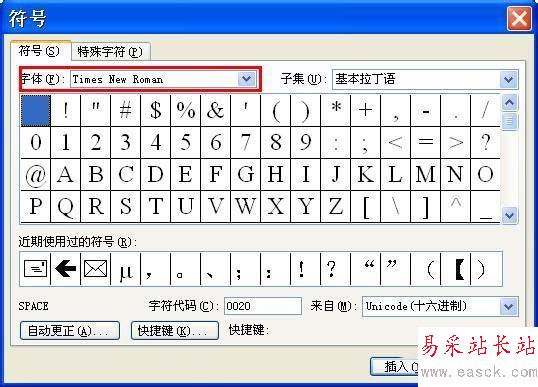Screen dimensions: 538x387
Task: Choose the asterisk * character
Action: (x=336, y=110)
